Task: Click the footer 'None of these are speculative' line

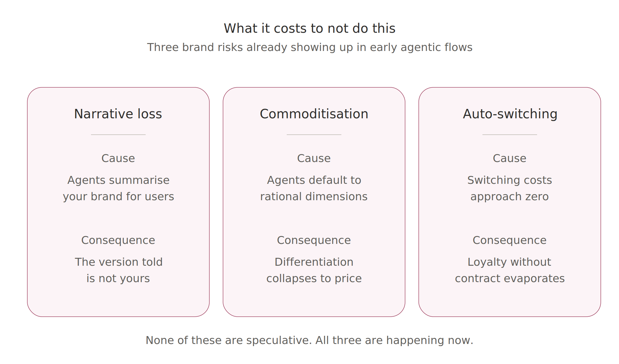Action: click(x=309, y=340)
